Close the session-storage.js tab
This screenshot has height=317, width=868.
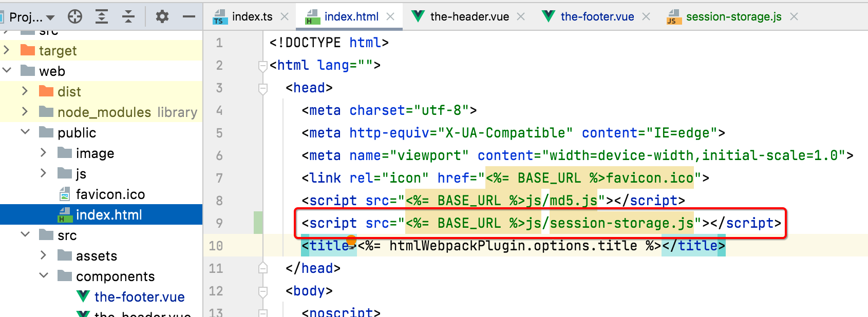(794, 17)
